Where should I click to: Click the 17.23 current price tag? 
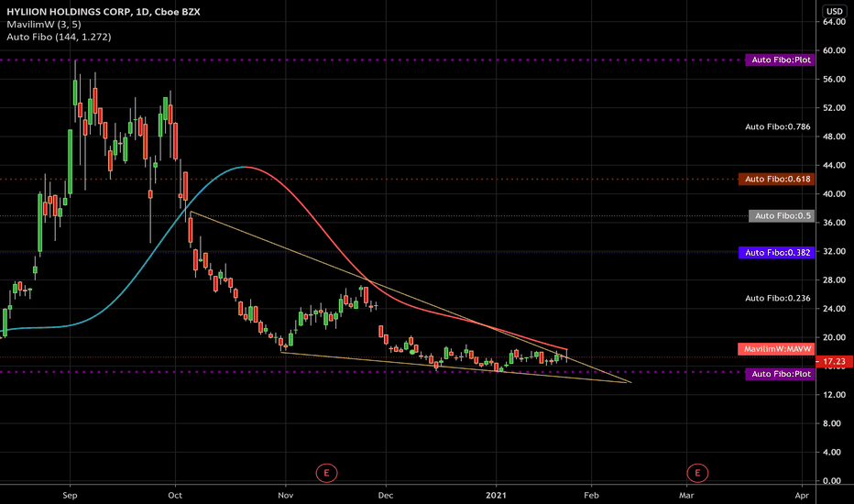pos(835,361)
